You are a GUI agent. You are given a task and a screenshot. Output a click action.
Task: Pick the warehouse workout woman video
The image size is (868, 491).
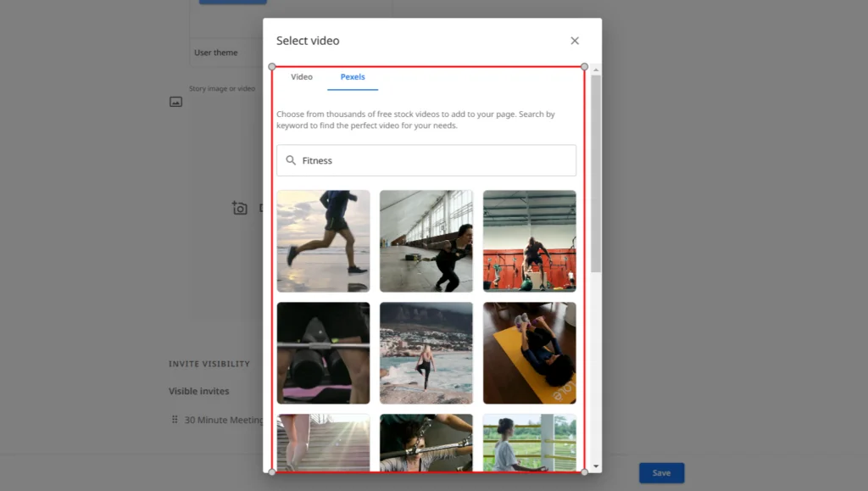(426, 241)
